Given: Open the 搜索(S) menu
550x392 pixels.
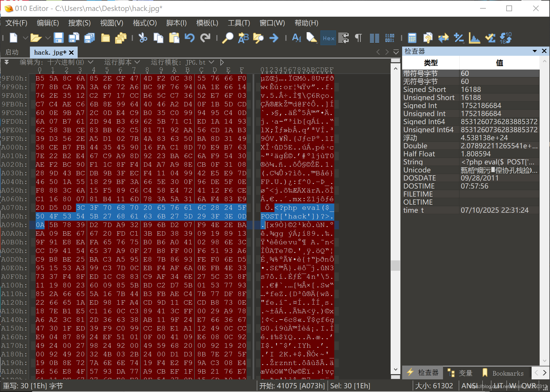Looking at the screenshot, I should pyautogui.click(x=79, y=23).
